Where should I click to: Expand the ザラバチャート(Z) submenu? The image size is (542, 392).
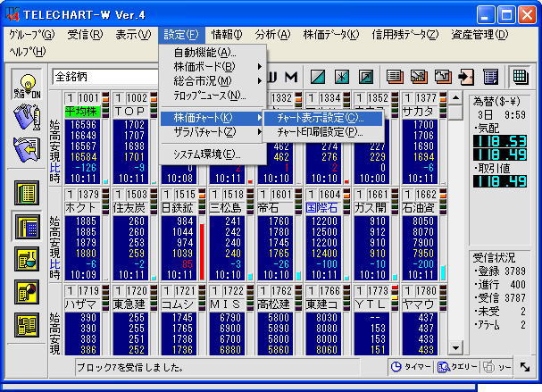213,132
